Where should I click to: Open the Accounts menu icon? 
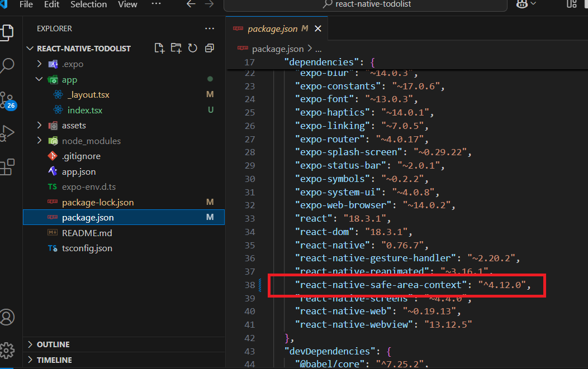point(7,317)
